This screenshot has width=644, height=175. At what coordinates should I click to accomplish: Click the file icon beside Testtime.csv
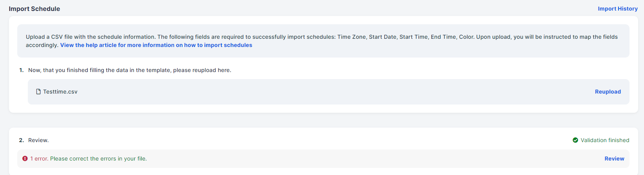(x=38, y=92)
